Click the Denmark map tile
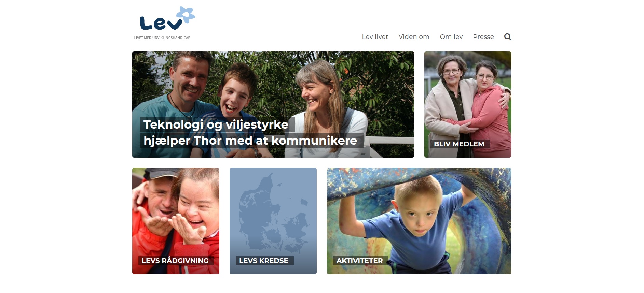Viewport: 644px width, 293px height. (273, 221)
